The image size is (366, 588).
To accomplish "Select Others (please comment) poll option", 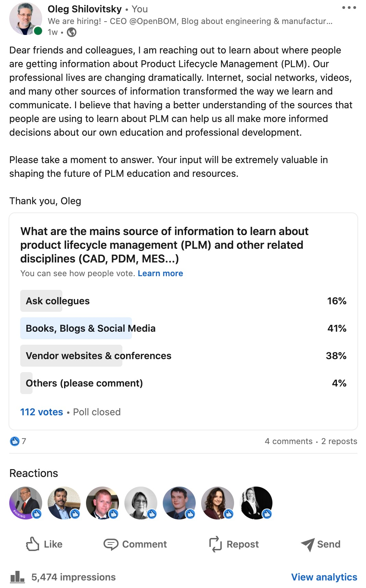I will coord(183,383).
